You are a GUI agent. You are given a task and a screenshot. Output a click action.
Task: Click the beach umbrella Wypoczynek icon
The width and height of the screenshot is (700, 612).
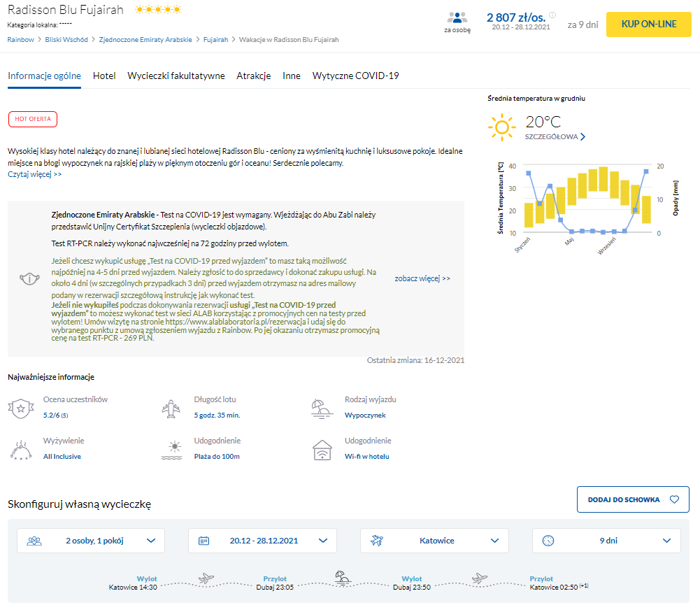pyautogui.click(x=322, y=408)
